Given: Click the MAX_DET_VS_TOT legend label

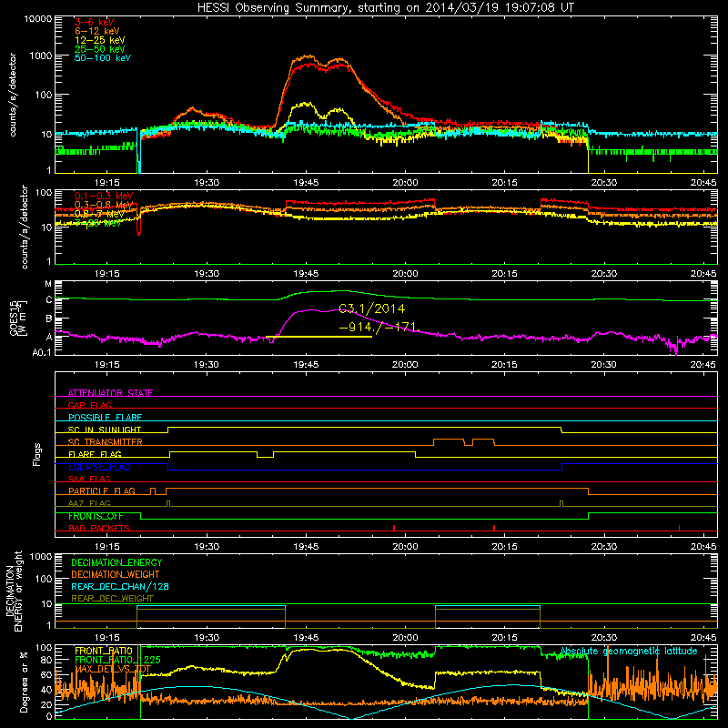Looking at the screenshot, I should coord(113,669).
